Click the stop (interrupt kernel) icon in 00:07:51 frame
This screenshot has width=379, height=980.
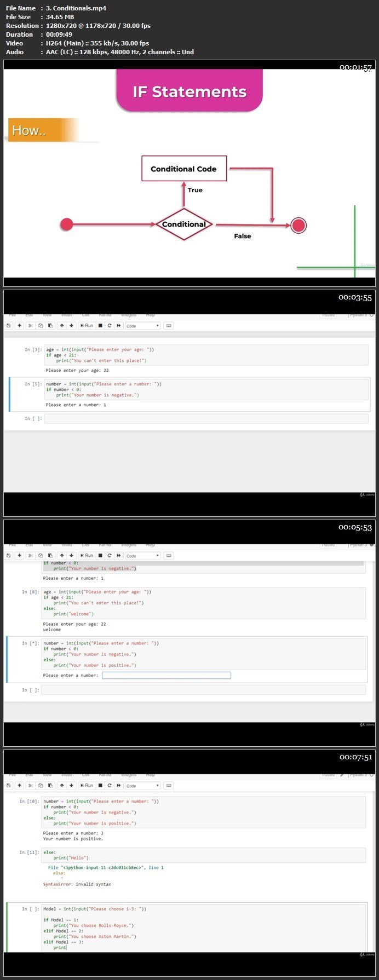point(100,786)
